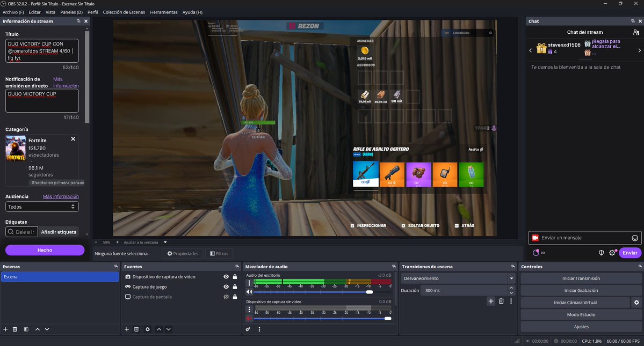Move source down in Fuentes panel
Viewport: 644px width, 346px height.
(169, 329)
